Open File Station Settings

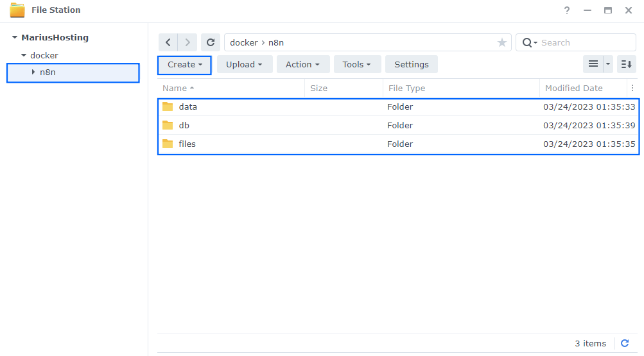coord(411,64)
